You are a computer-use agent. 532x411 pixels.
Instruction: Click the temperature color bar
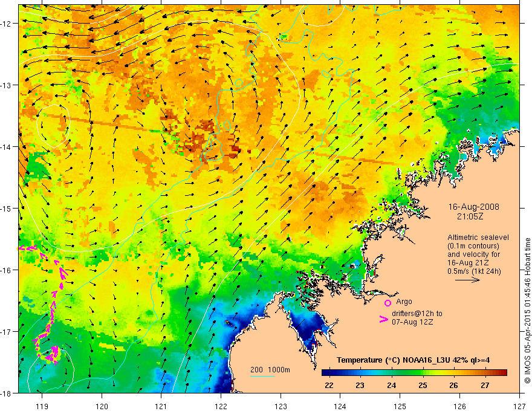414,373
